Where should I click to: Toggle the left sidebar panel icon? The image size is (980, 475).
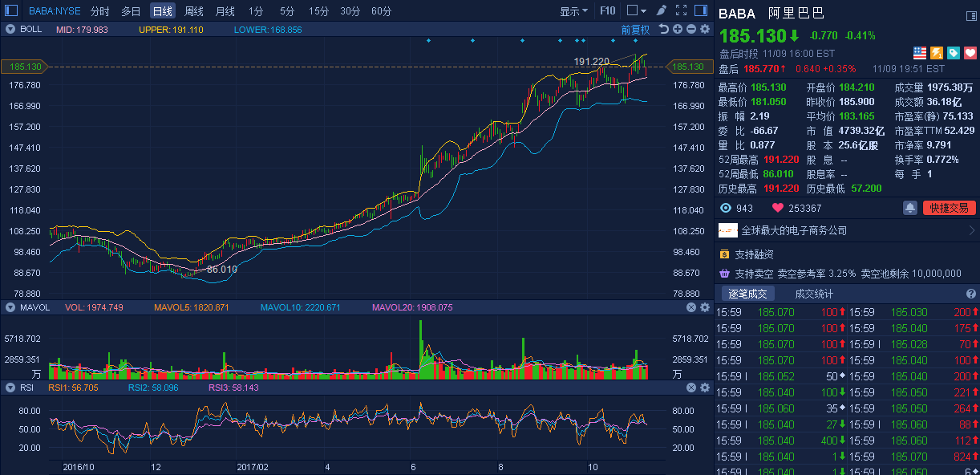11,11
